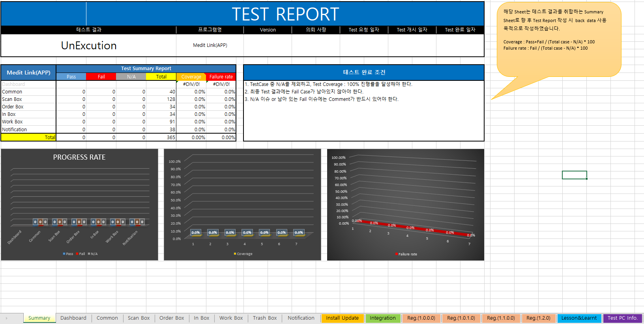The height and width of the screenshot is (324, 644).
Task: Open the Reg.(1.1.0.0) sheet tab
Action: [x=501, y=318]
